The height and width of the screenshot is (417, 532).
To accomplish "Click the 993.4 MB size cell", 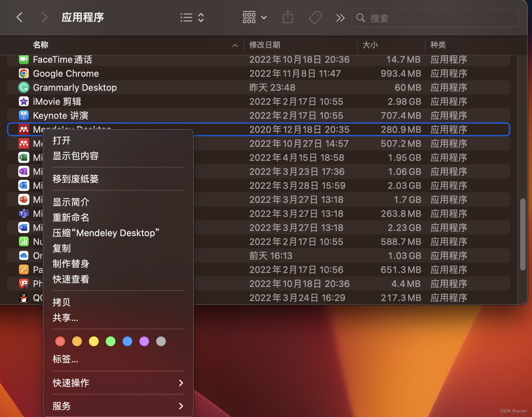I will click(401, 74).
